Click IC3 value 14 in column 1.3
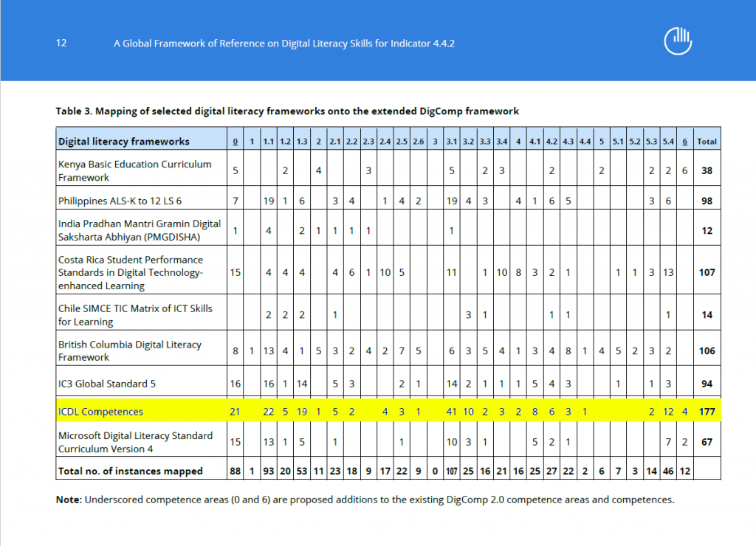 tap(302, 384)
